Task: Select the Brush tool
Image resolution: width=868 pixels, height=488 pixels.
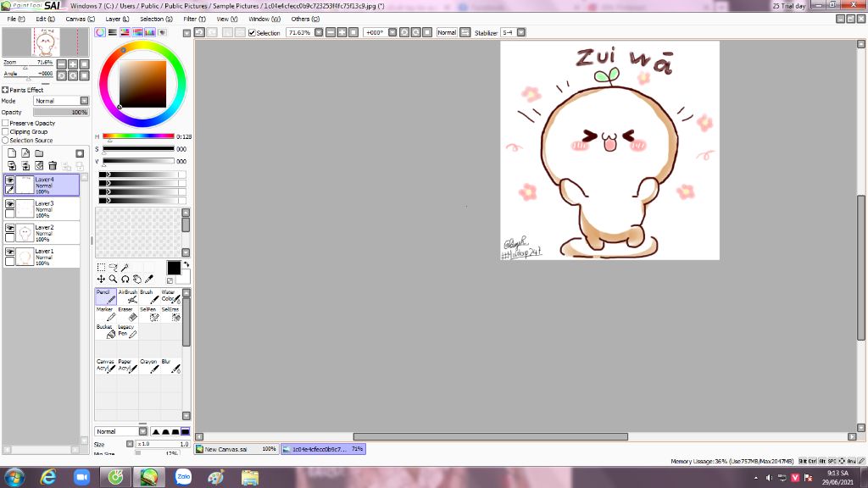Action: (x=149, y=297)
